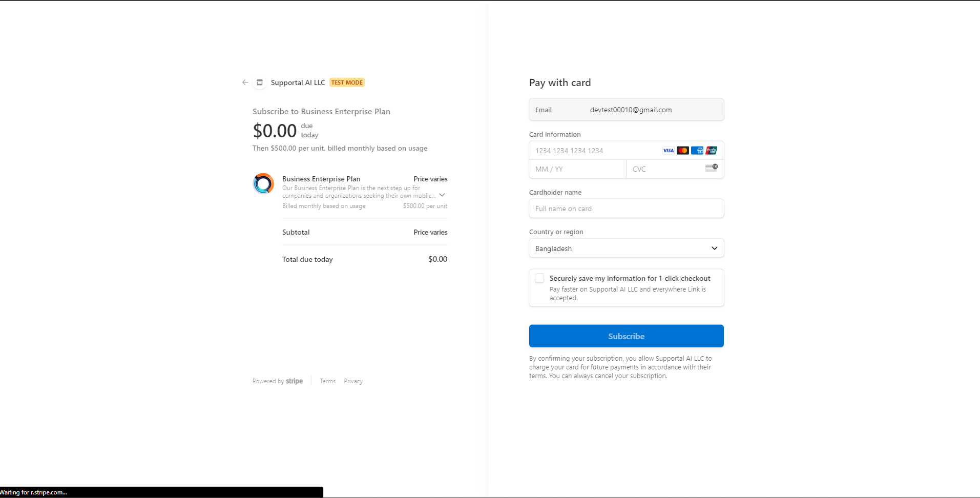This screenshot has height=498, width=980.
Task: Click the TEST MODE badge
Action: tap(347, 82)
